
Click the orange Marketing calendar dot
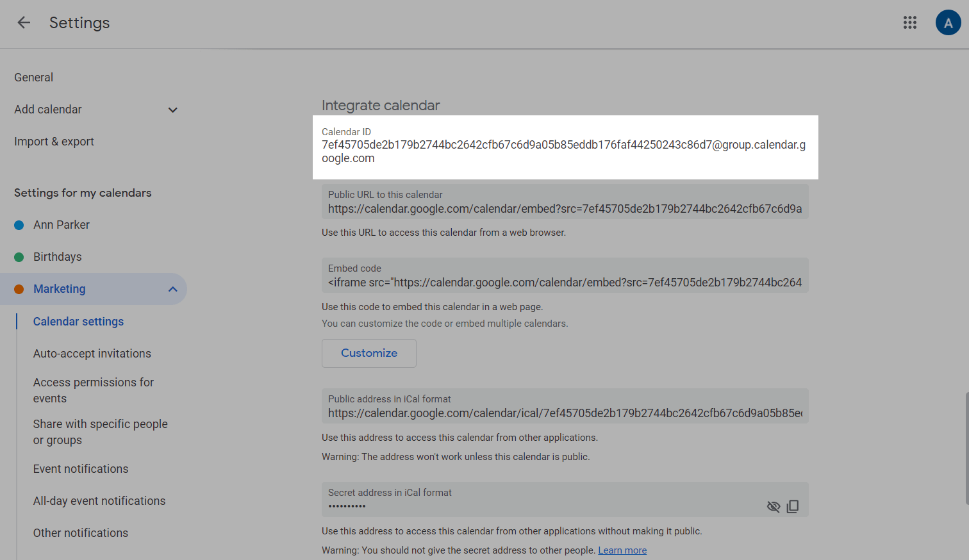point(19,289)
